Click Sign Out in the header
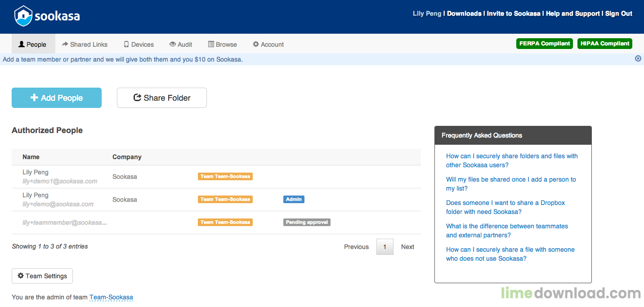Image resolution: width=644 pixels, height=307 pixels. [x=618, y=13]
